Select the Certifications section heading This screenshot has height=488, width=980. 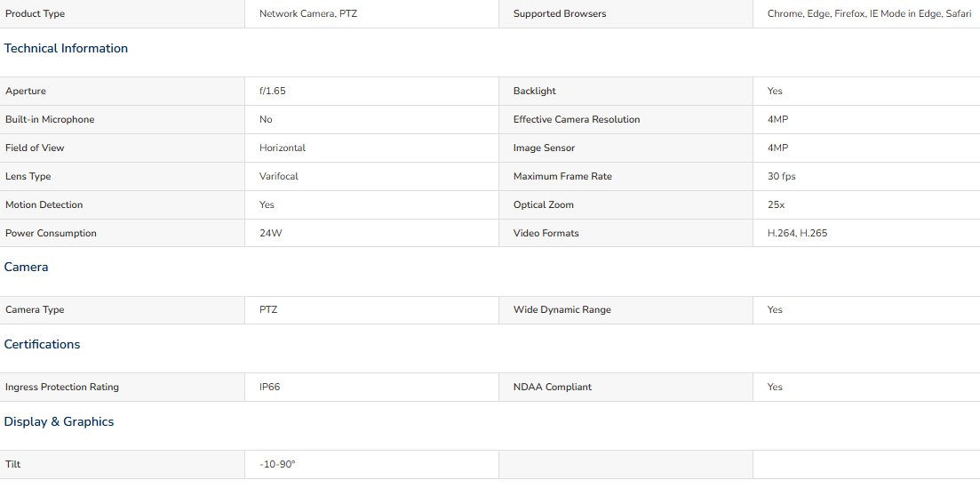[x=42, y=344]
